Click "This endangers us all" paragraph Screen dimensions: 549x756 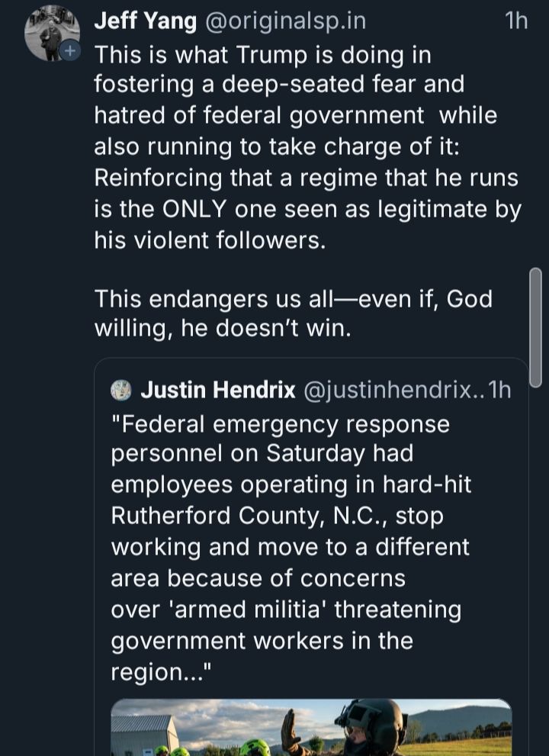293,314
